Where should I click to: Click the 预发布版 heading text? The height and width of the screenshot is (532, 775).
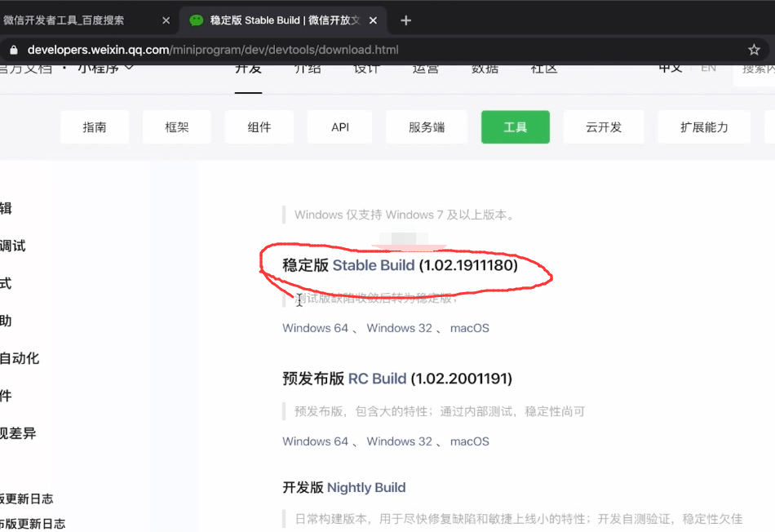pos(313,379)
